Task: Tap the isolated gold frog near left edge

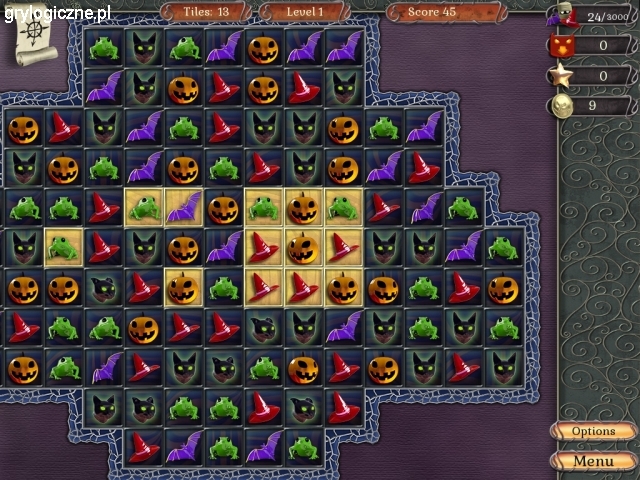Action: coord(63,248)
